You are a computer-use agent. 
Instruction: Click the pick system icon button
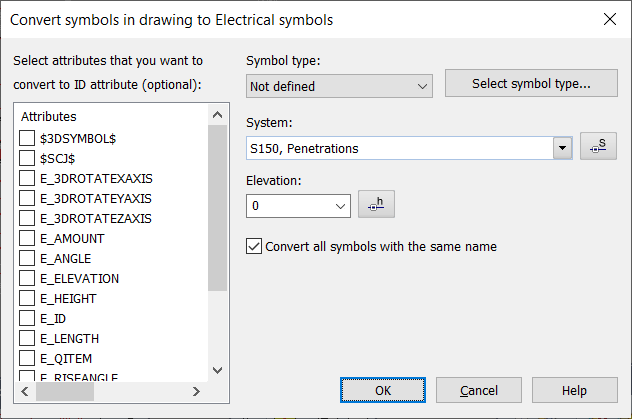(598, 148)
